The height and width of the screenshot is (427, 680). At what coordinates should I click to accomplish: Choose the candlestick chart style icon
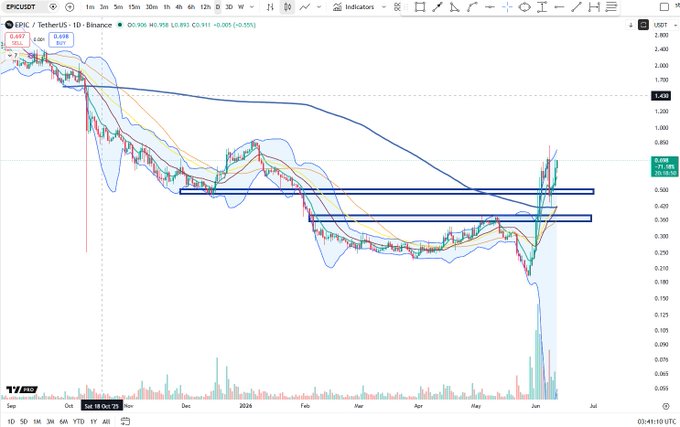[x=287, y=7]
